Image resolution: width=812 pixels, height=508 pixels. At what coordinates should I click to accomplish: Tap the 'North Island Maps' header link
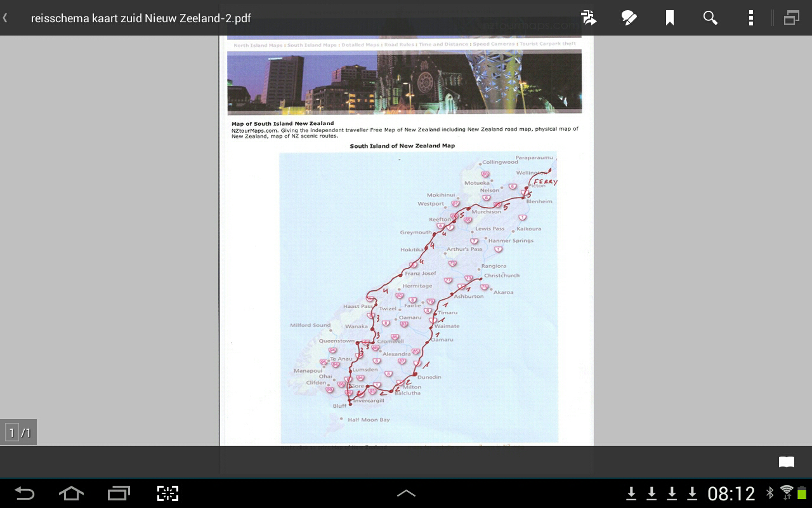click(258, 45)
